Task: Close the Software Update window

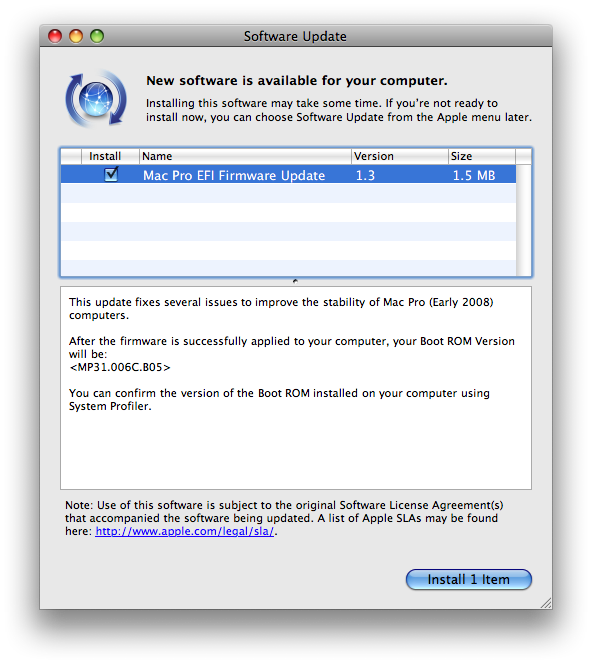Action: click(55, 36)
